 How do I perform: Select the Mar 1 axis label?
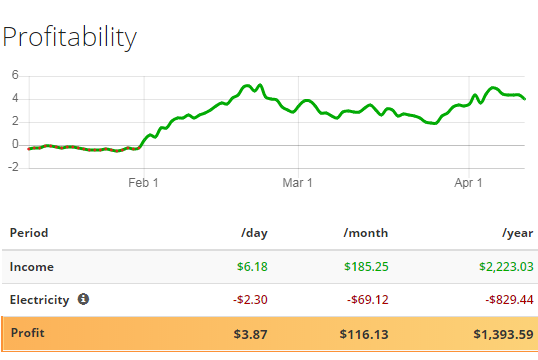297,183
